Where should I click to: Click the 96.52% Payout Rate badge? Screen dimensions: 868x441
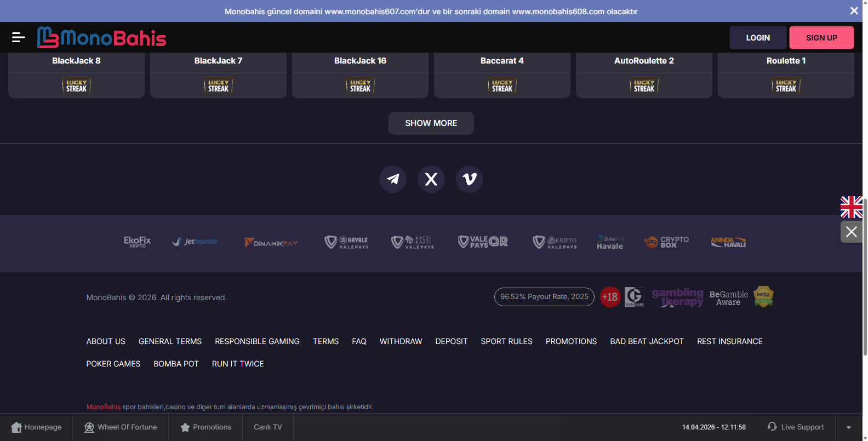coord(544,297)
